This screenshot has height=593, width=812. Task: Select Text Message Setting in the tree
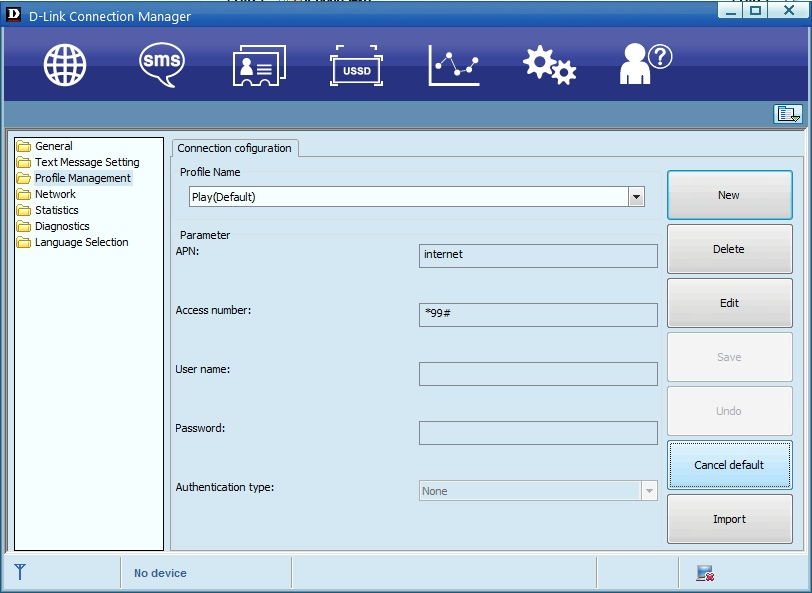tap(87, 162)
